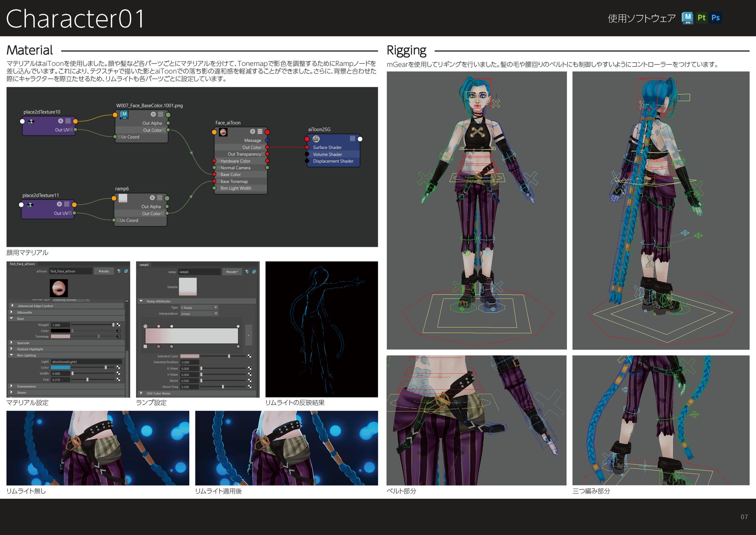Click the Substance Painter Pt icon
Screen dimensions: 756x535
point(701,18)
